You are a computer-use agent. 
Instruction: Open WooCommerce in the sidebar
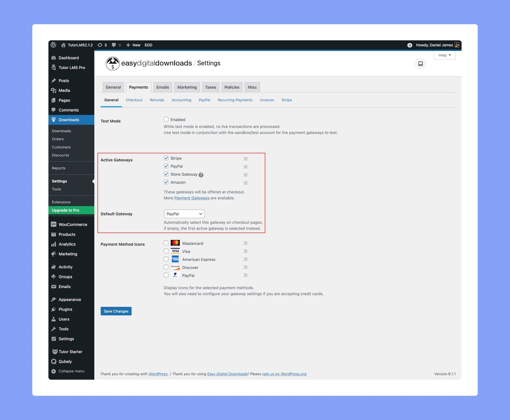coord(71,225)
